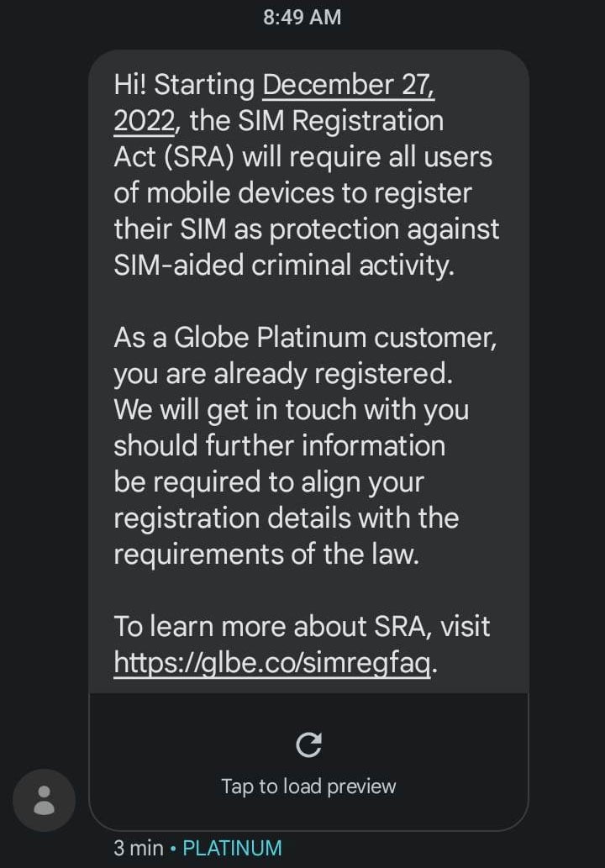Tap the 'you are already registered' line
Image resolution: width=605 pixels, height=868 pixels.
coord(283,374)
